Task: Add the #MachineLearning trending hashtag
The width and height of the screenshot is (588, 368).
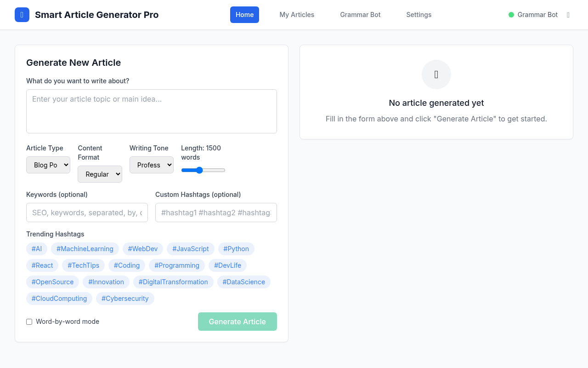Action: tap(85, 249)
